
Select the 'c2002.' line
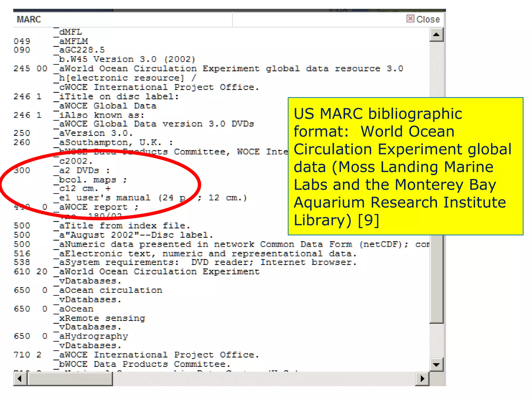(x=73, y=161)
